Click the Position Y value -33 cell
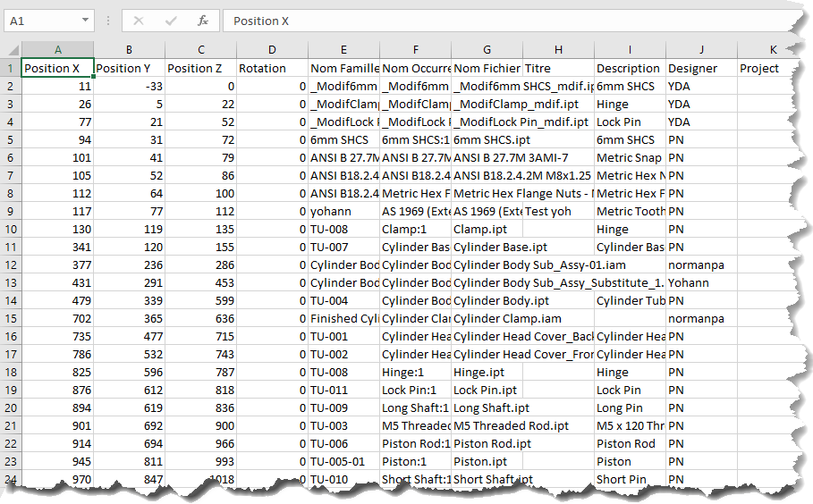The image size is (813, 504). coord(129,86)
